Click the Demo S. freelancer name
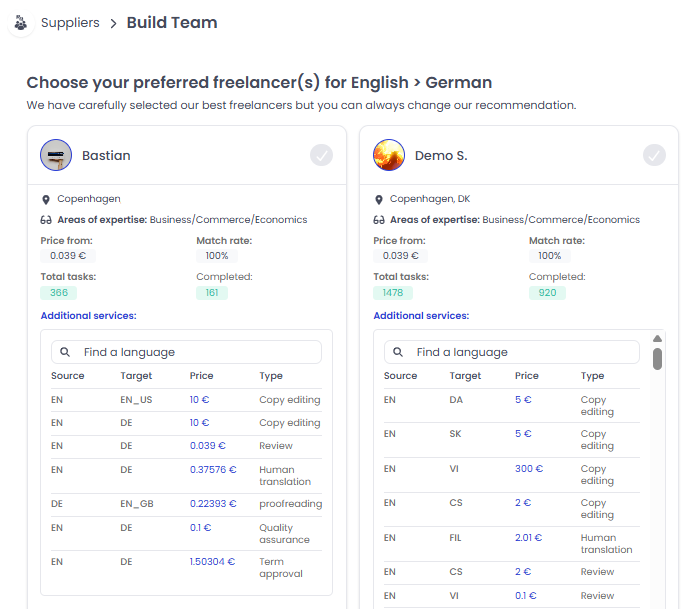The width and height of the screenshot is (687, 609). (x=441, y=156)
